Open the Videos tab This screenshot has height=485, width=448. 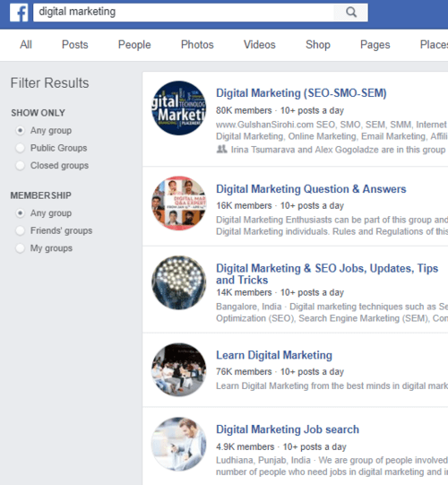click(260, 45)
